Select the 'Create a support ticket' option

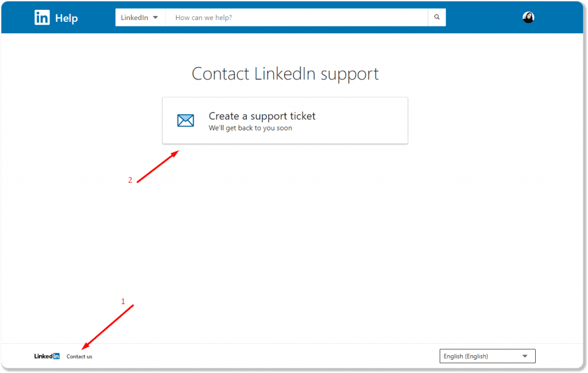pos(262,116)
